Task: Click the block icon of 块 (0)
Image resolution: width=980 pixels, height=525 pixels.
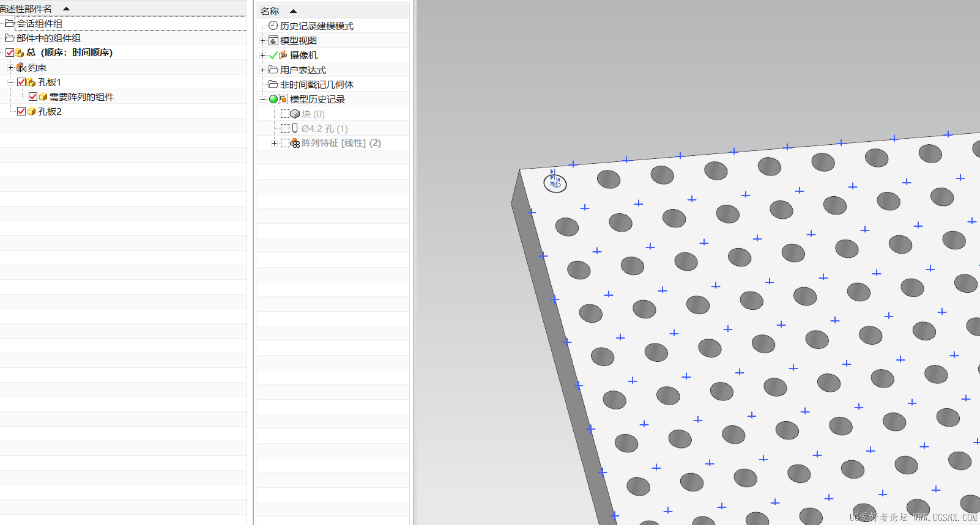Action: (x=295, y=114)
